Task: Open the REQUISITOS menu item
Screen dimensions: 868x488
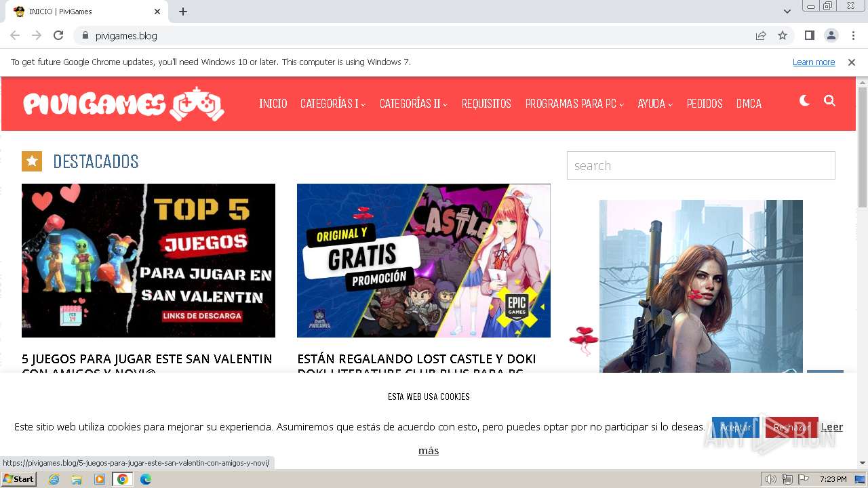Action: (x=486, y=104)
